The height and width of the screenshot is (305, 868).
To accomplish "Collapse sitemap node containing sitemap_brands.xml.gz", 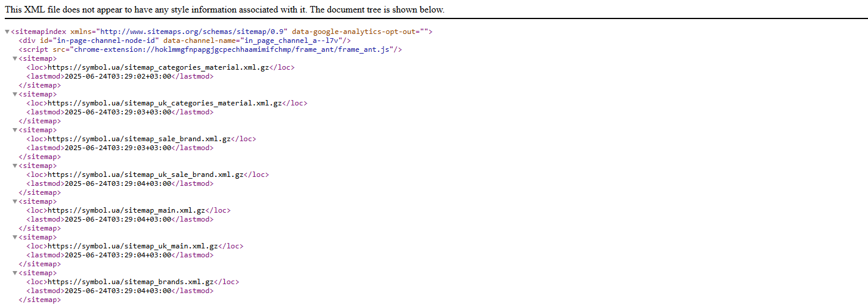I will [x=15, y=273].
